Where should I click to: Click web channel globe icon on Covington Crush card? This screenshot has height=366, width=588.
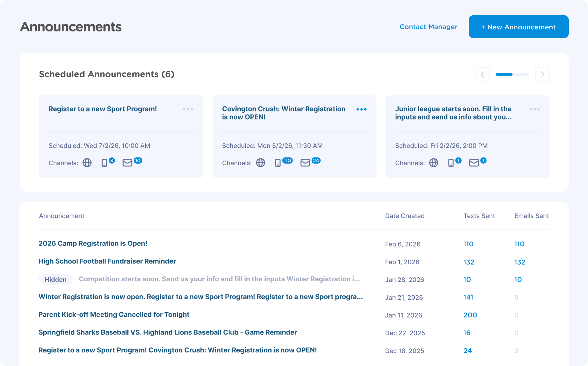tap(261, 163)
